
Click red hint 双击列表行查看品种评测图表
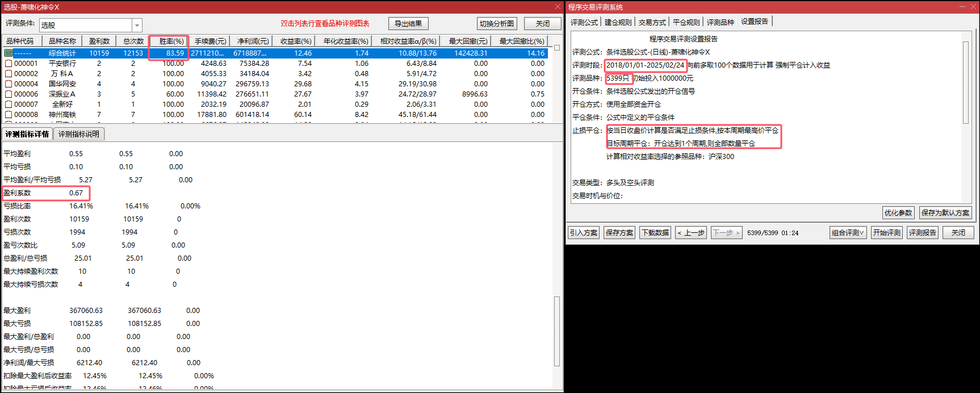click(x=325, y=24)
